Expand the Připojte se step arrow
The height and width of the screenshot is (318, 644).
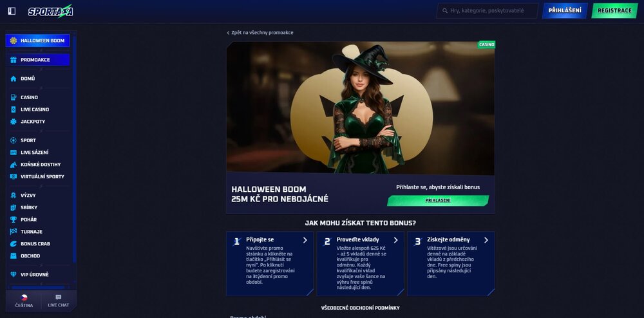pos(305,240)
